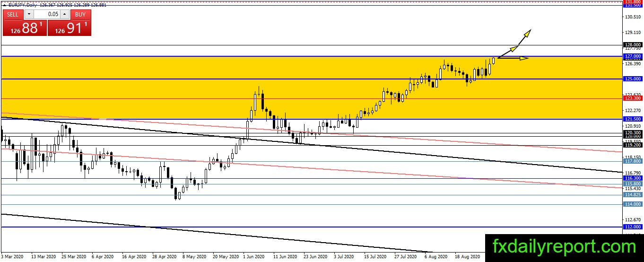The width and height of the screenshot is (644, 262).
Task: Collapse the one-click trading panel triangle
Action: 4,5
